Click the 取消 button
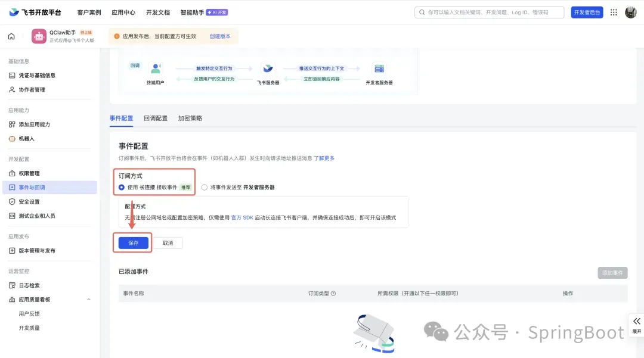Screen dimensions: 644x358 pos(168,243)
